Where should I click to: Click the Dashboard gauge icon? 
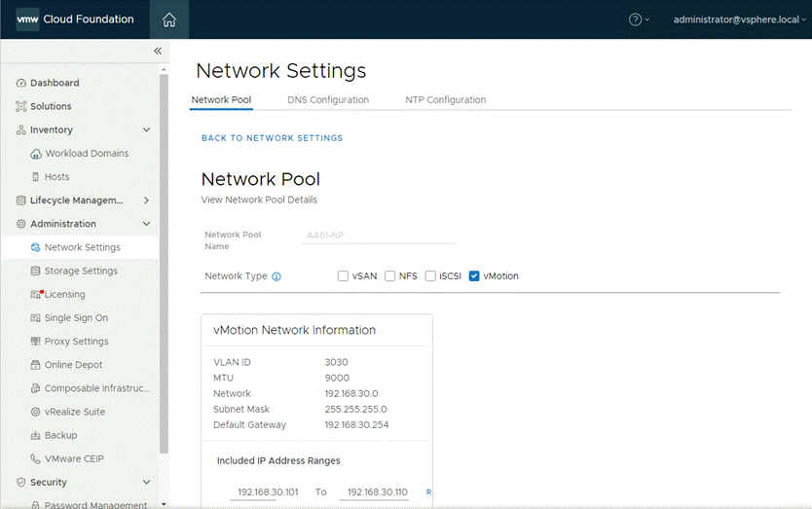20,83
